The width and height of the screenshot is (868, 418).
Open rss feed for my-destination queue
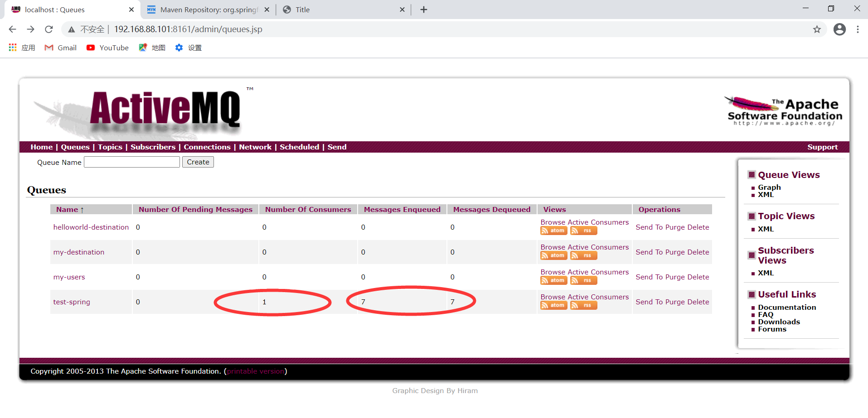[x=583, y=255]
